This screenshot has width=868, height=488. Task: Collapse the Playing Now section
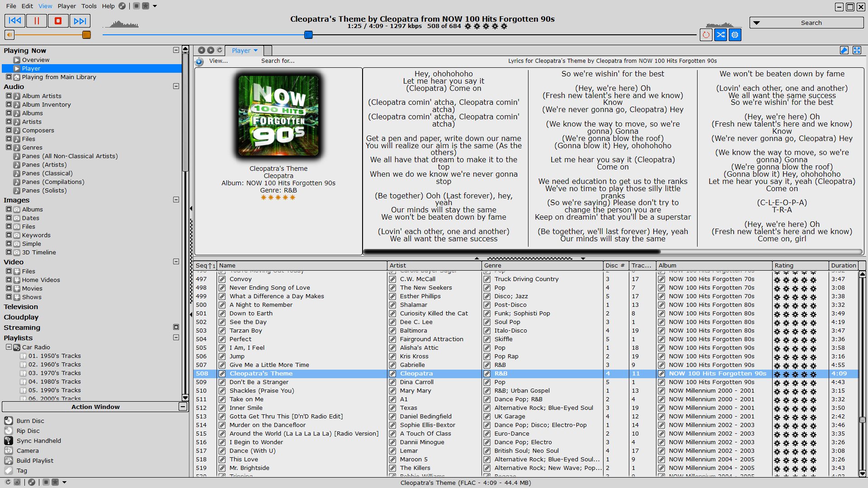[x=176, y=50]
